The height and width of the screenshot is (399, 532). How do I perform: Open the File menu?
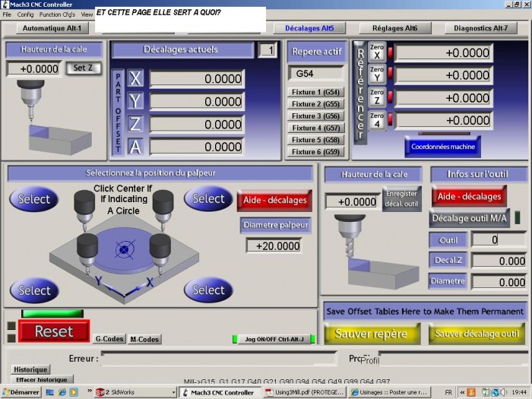click(x=7, y=14)
